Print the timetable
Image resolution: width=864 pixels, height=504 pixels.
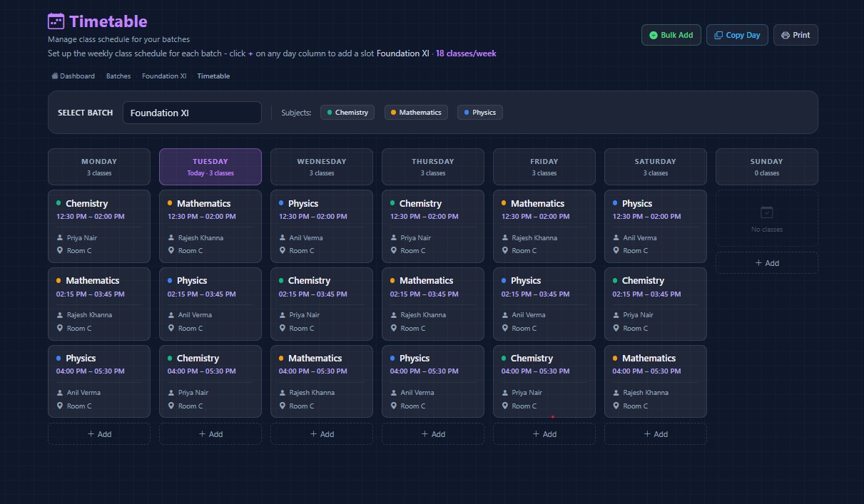tap(796, 35)
